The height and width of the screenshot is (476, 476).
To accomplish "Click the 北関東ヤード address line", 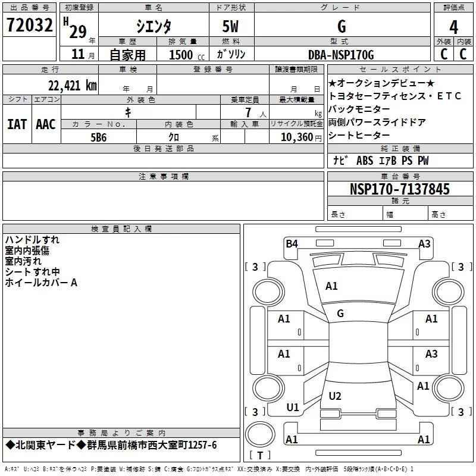I will coord(111,445).
